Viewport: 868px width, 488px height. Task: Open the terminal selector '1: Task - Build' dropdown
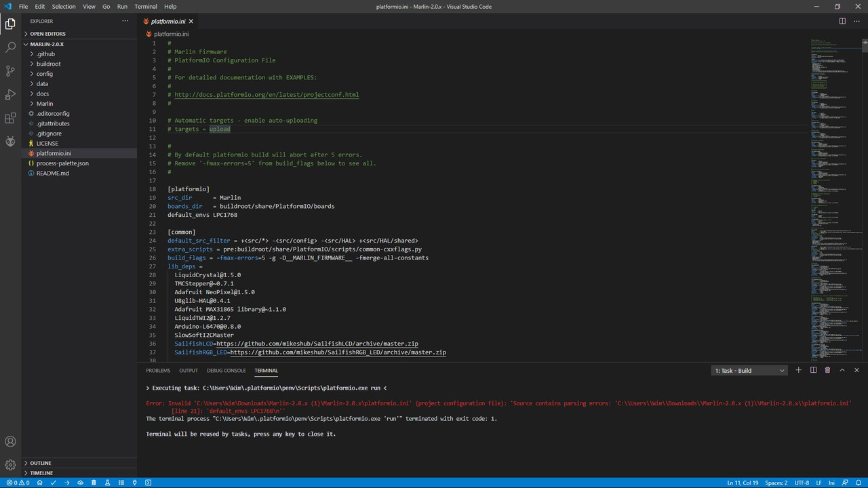(x=750, y=371)
